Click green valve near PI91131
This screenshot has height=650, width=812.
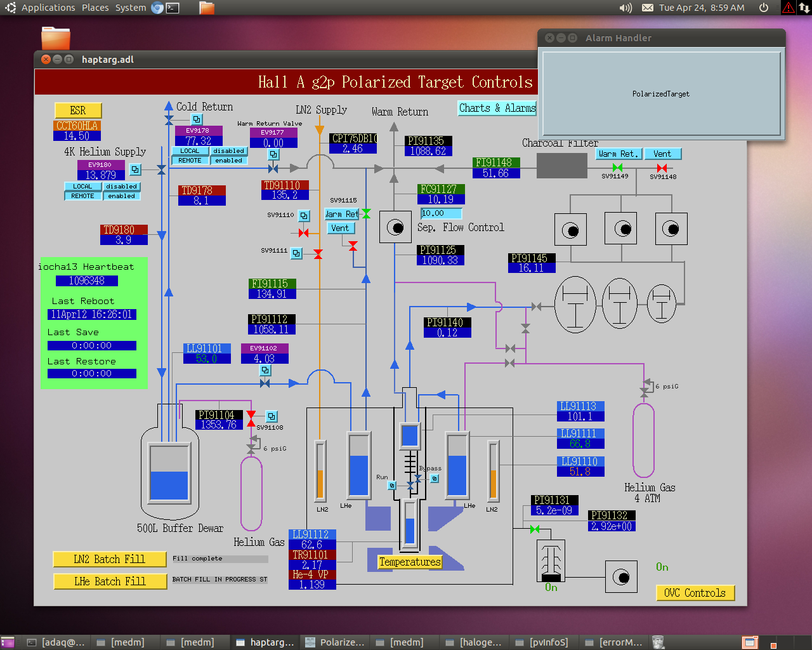tap(535, 529)
